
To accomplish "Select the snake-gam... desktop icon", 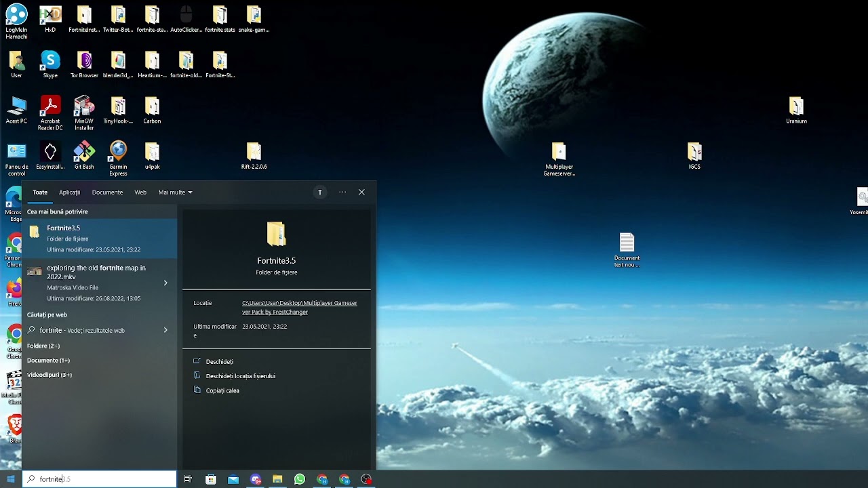I will [254, 19].
